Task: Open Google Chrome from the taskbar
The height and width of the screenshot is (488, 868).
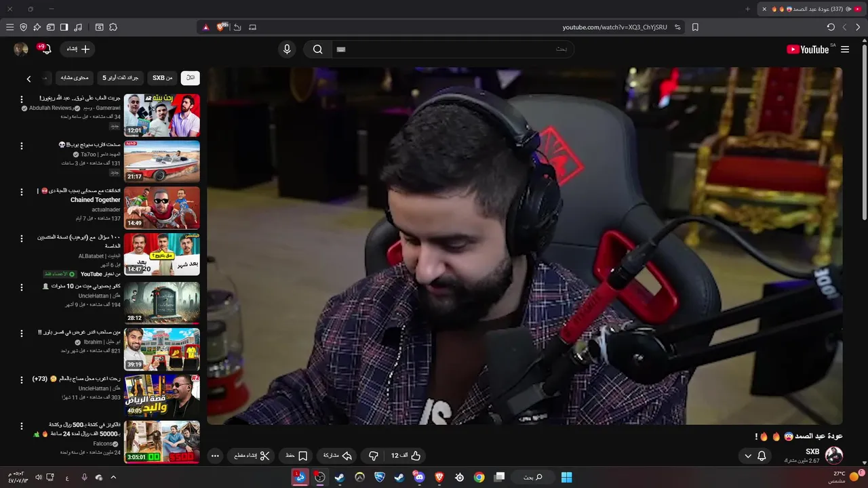Action: pos(479,477)
